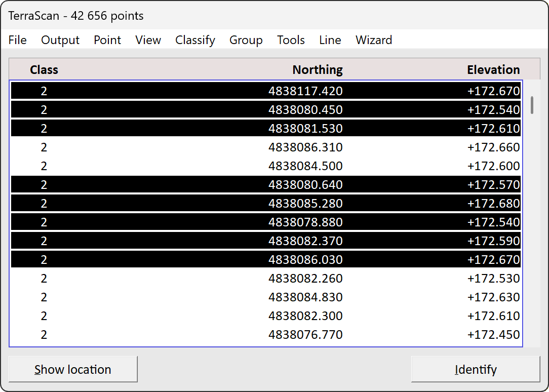Click the Show location button
Viewport: 549px width, 392px height.
[73, 369]
